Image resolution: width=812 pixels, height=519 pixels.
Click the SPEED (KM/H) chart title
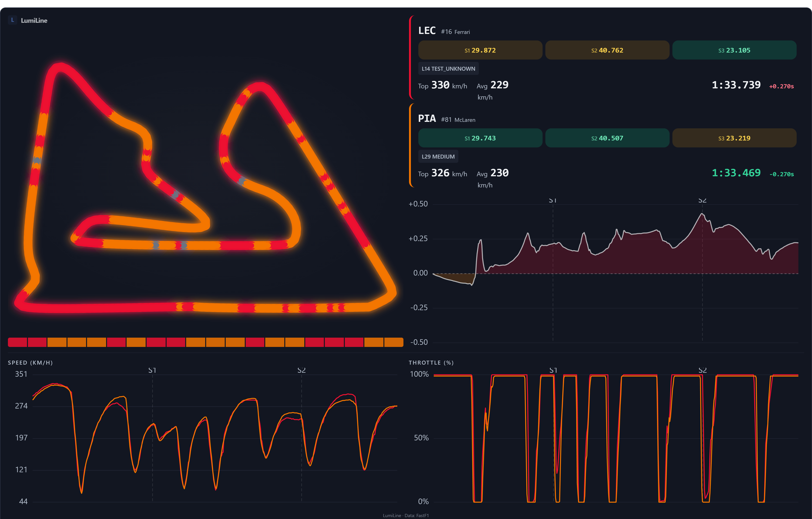30,363
